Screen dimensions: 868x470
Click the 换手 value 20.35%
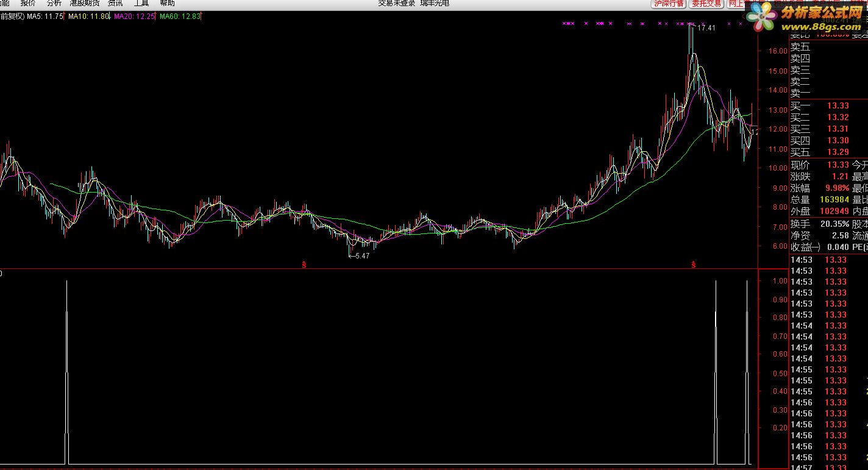click(x=834, y=224)
